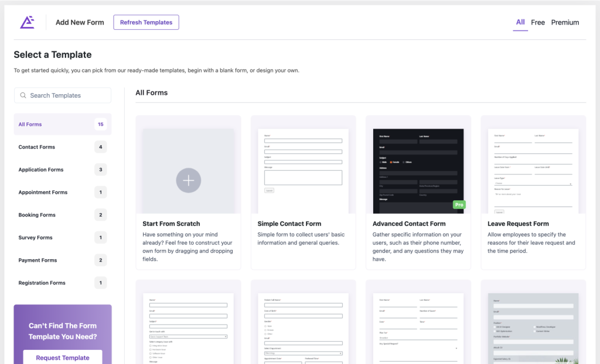The image size is (600, 364).
Task: Click the Add New Form heading
Action: tap(80, 22)
